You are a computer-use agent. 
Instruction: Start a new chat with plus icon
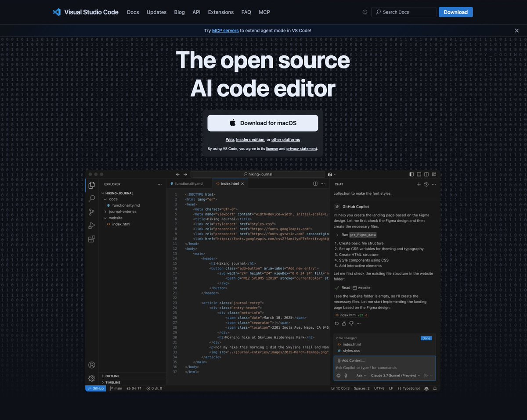pyautogui.click(x=419, y=184)
